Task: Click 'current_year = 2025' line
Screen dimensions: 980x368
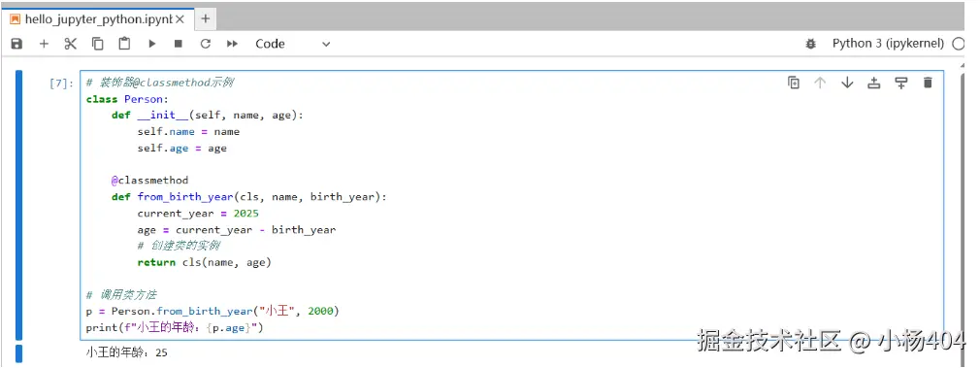Action: pos(198,213)
